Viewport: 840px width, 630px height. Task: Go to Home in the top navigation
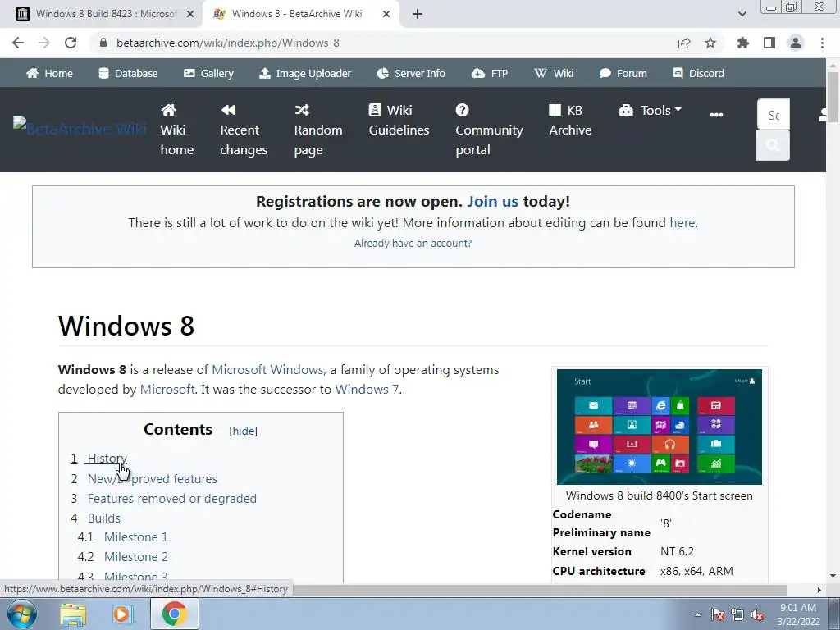pos(49,73)
